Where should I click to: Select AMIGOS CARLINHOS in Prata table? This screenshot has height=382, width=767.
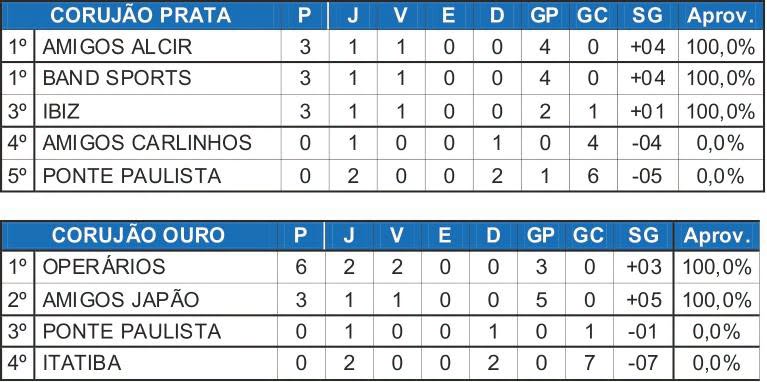tap(147, 143)
